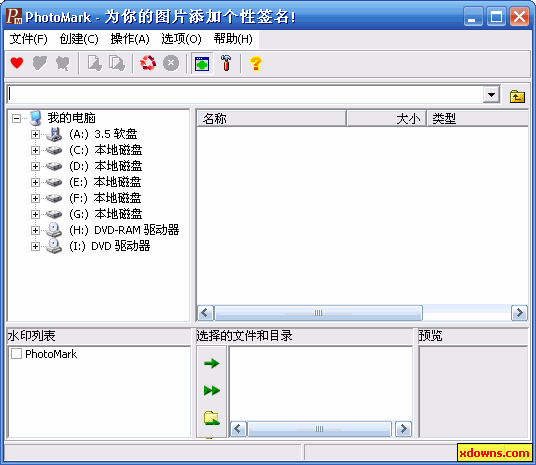Click selected-files scrollbar right arrow
Viewport: 536px width, 465px height.
(x=403, y=428)
